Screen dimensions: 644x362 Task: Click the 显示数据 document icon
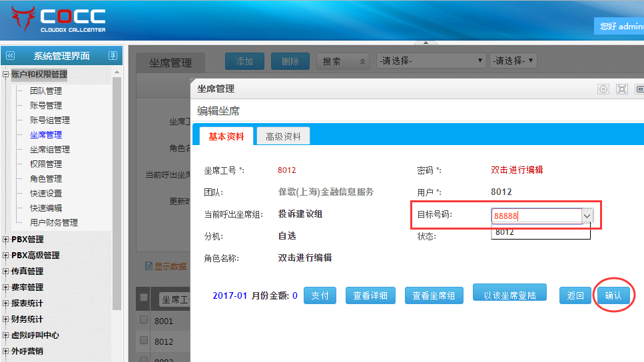[149, 266]
